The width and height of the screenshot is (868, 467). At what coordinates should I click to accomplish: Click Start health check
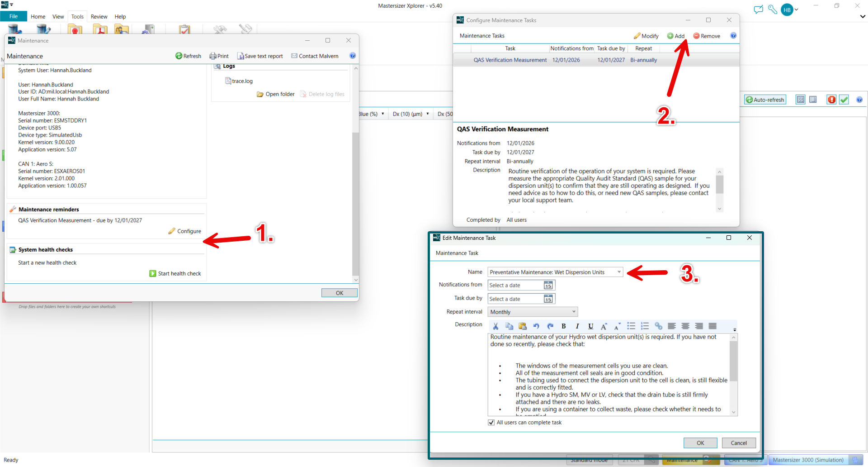pyautogui.click(x=175, y=274)
